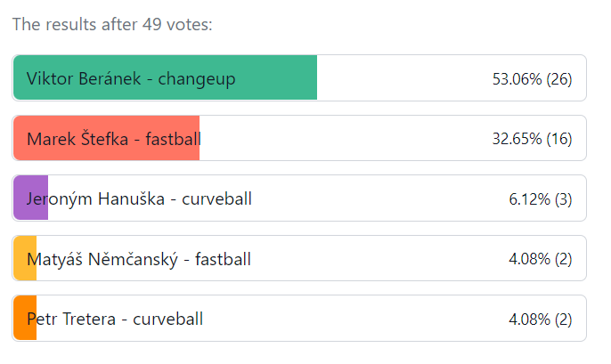This screenshot has width=611, height=364.
Task: Click the green bar end for Viktor Beránek
Action: pos(312,78)
